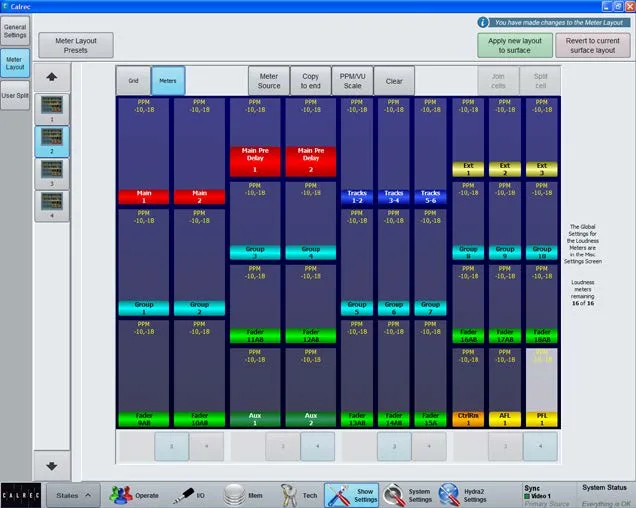Open the Tech screen with keys icon
Viewport: 636px width, 508px height.
coord(299,495)
